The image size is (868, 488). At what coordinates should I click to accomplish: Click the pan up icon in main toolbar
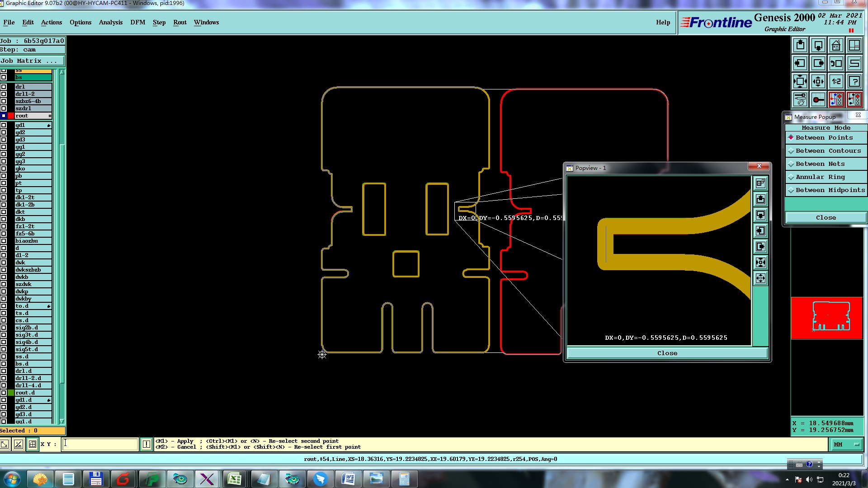[800, 45]
